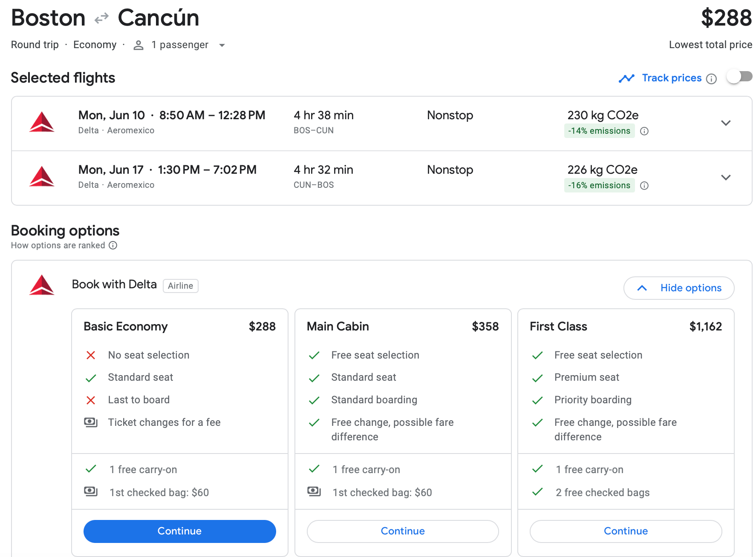Image resolution: width=756 pixels, height=557 pixels.
Task: Continue with Basic Economy fare
Action: coord(179,531)
